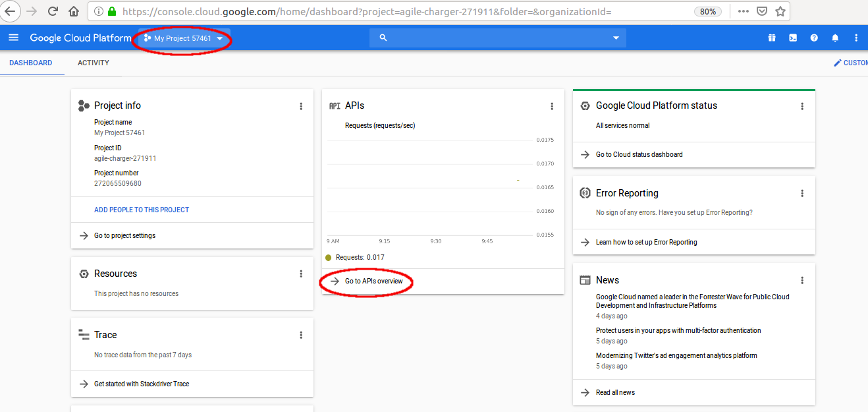The width and height of the screenshot is (868, 412).
Task: Click ADD PEOPLE TO THIS PROJECT
Action: pyautogui.click(x=142, y=210)
